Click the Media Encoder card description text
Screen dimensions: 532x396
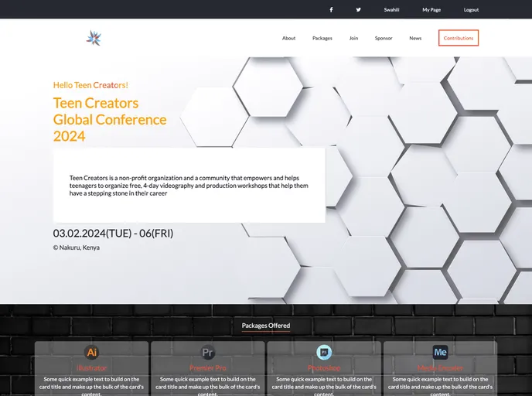click(441, 386)
